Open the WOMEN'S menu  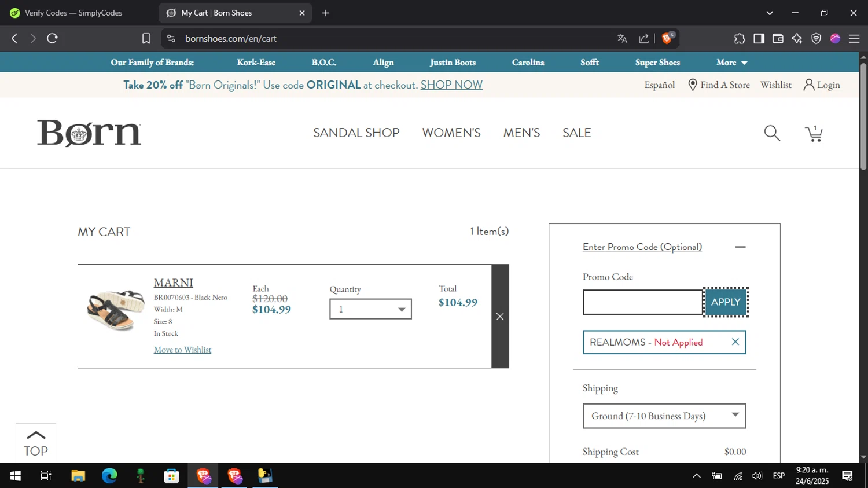[451, 133]
